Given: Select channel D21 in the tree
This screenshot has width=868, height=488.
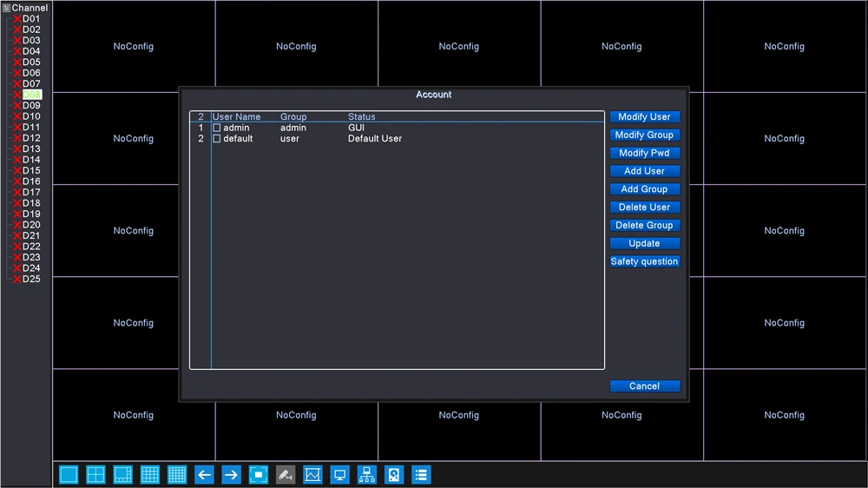Looking at the screenshot, I should click(31, 236).
